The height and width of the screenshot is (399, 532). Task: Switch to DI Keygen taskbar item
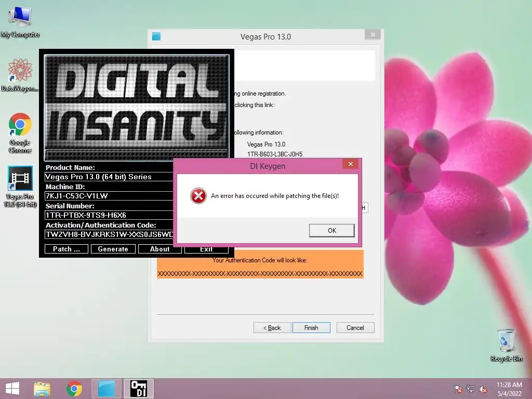139,389
